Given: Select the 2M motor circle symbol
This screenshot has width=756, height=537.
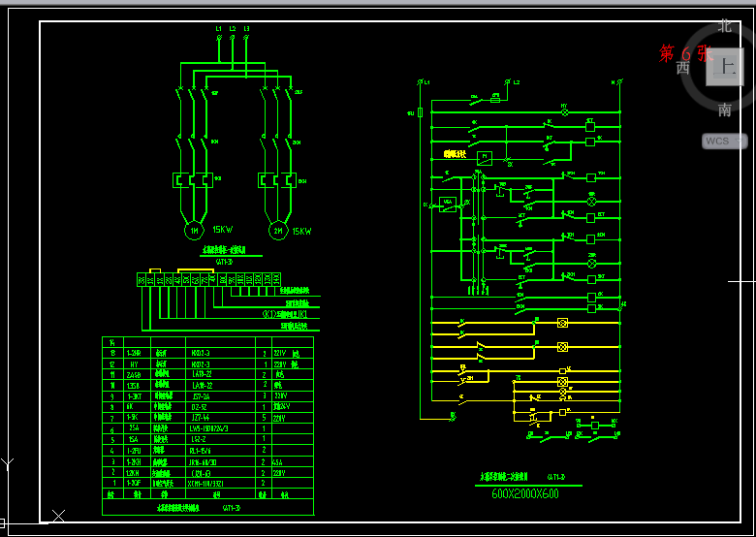Looking at the screenshot, I should [278, 231].
